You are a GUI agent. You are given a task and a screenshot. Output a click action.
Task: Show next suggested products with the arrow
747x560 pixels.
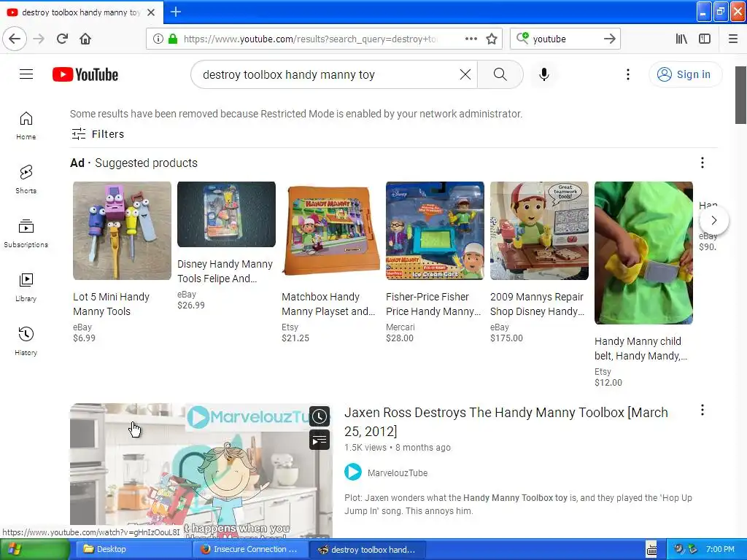713,220
